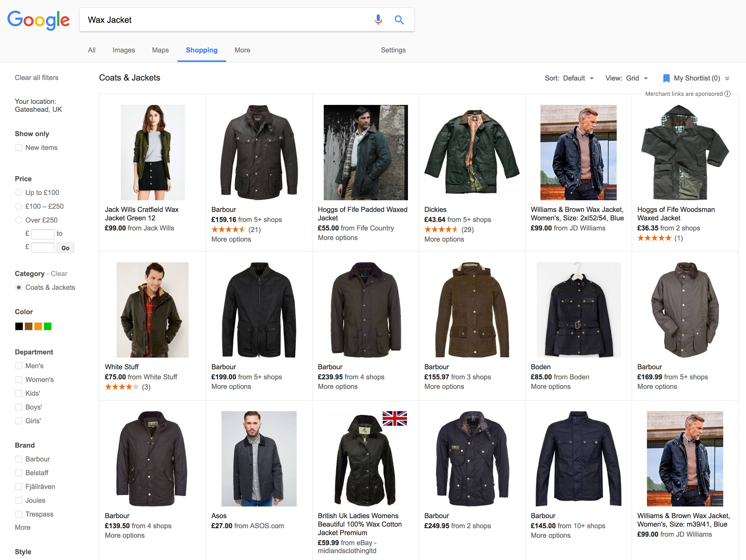The image size is (746, 560).
Task: Switch to the All results tab
Action: point(91,50)
